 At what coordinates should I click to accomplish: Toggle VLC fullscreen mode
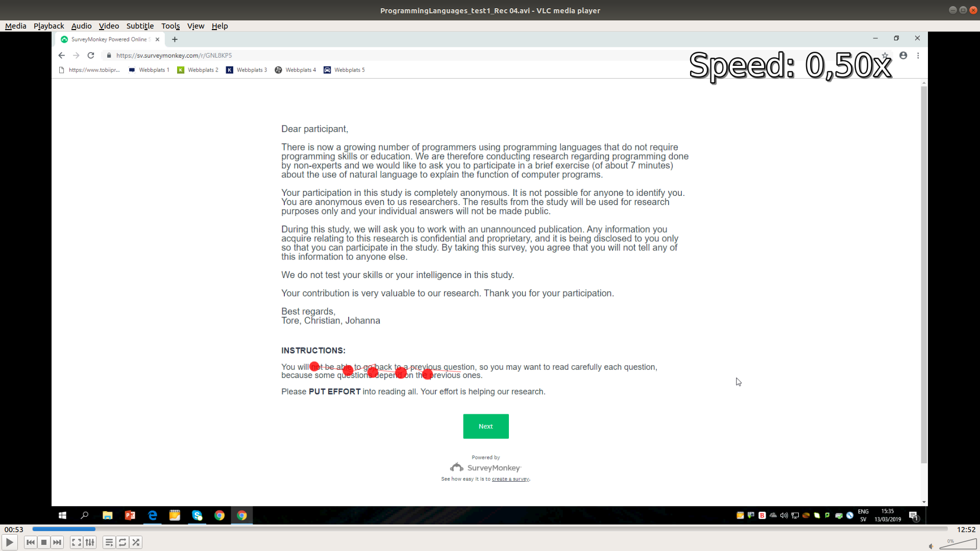pyautogui.click(x=77, y=542)
